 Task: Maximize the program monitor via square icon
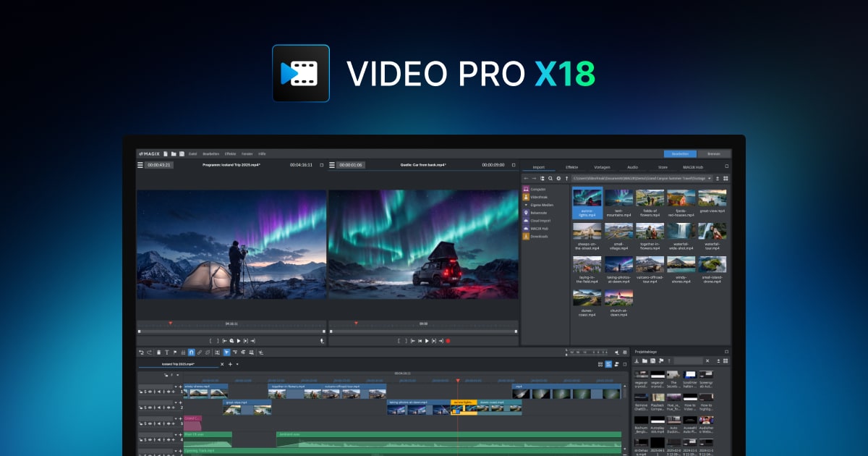point(322,165)
